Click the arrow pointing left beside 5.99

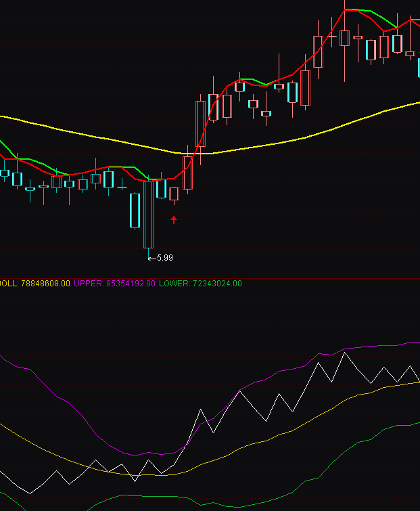(x=151, y=258)
